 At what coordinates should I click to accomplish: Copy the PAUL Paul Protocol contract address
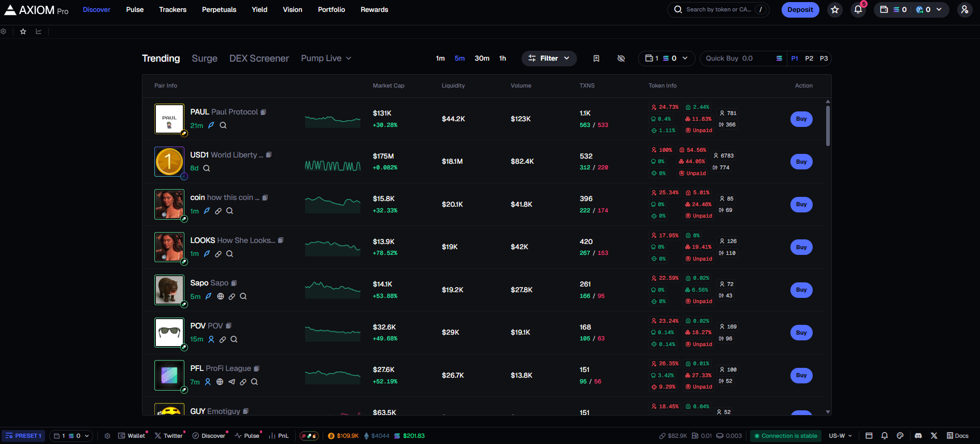(x=263, y=112)
